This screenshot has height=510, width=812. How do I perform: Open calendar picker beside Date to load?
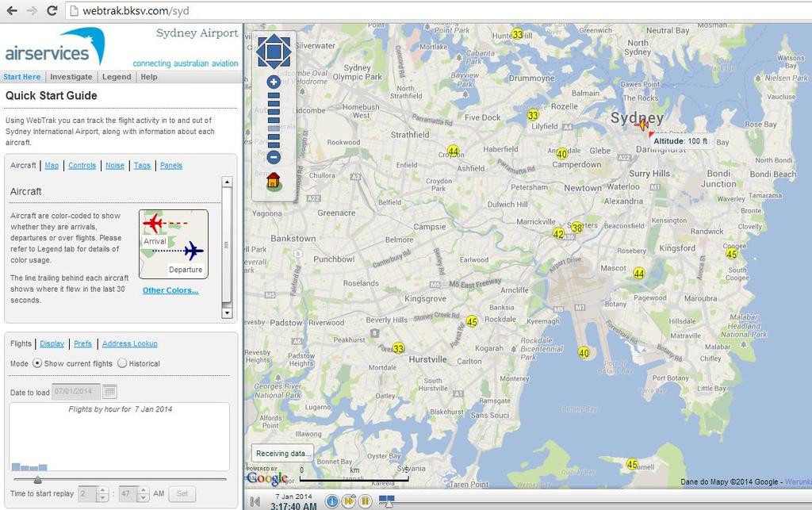109,392
